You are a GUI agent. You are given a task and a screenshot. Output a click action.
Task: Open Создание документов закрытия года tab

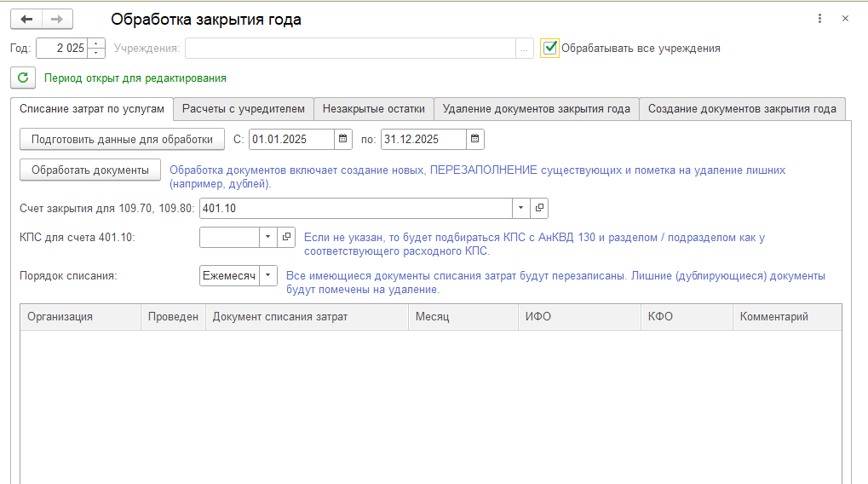742,109
